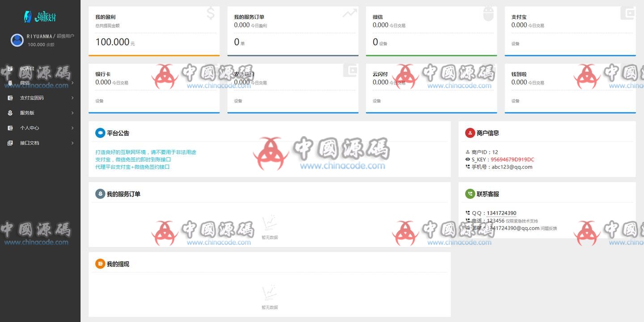Expand the 微信 sidebar menu

point(40,83)
